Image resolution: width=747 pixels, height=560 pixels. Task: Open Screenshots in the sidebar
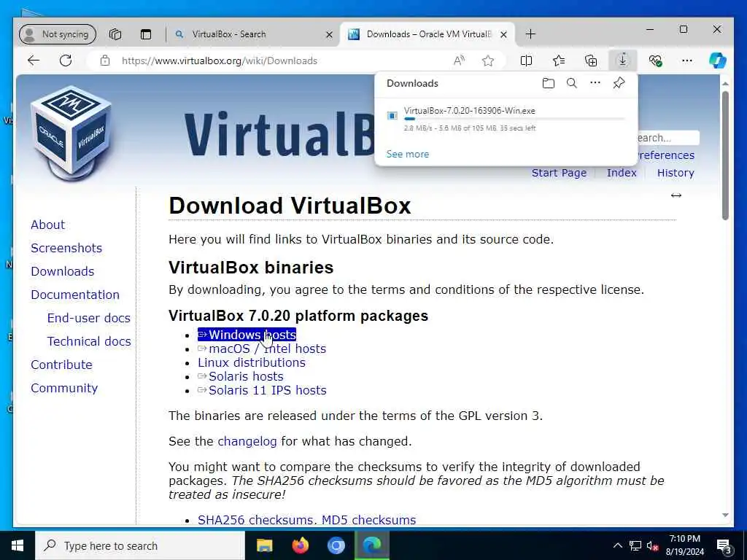[x=66, y=248]
